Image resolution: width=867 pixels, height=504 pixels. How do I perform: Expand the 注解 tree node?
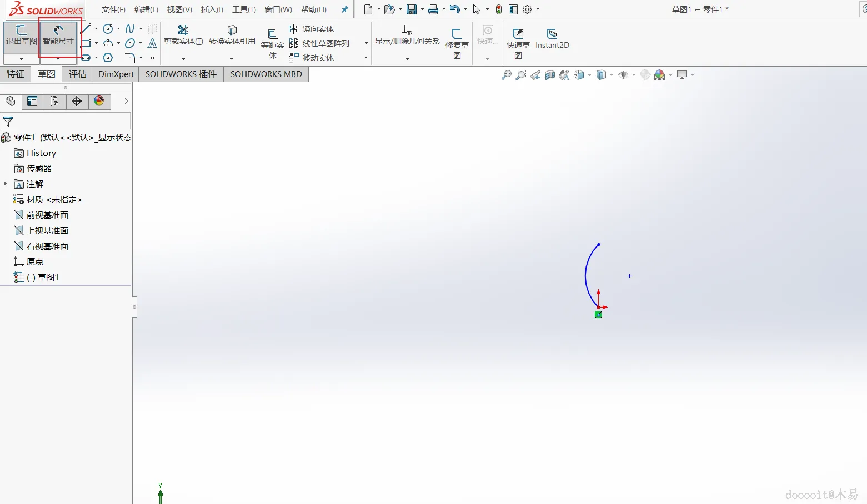[6, 183]
